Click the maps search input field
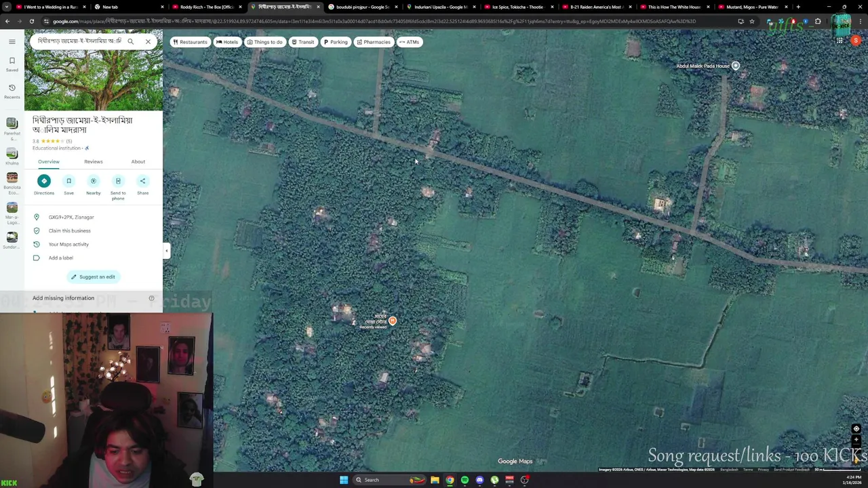This screenshot has height=488, width=868. pos(79,41)
